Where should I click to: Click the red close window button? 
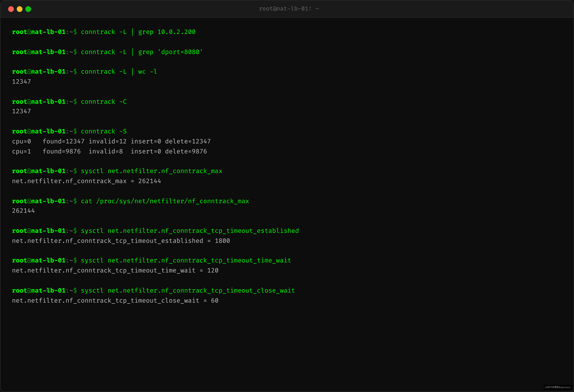(x=11, y=9)
